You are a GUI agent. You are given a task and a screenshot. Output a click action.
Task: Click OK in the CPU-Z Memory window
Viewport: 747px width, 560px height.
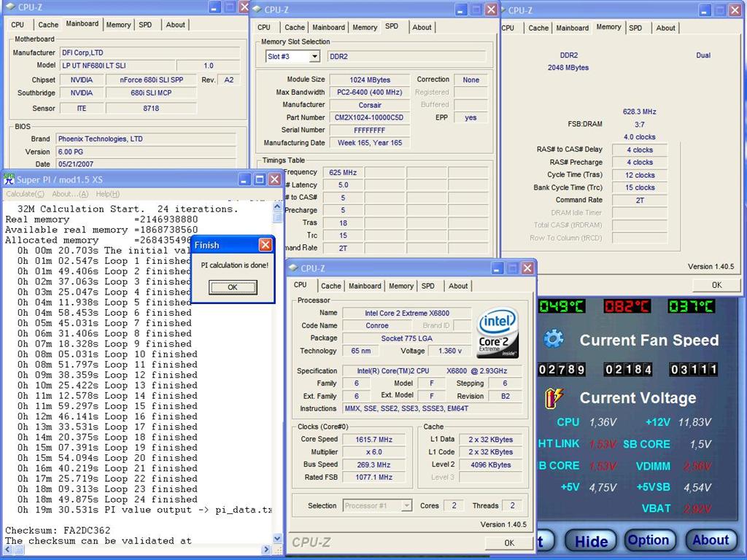click(716, 285)
